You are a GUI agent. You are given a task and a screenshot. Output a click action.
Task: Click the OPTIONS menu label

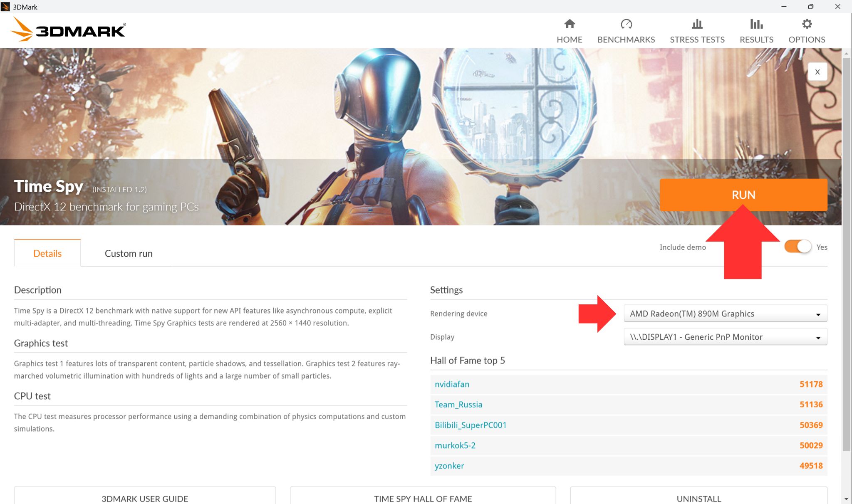(x=807, y=40)
